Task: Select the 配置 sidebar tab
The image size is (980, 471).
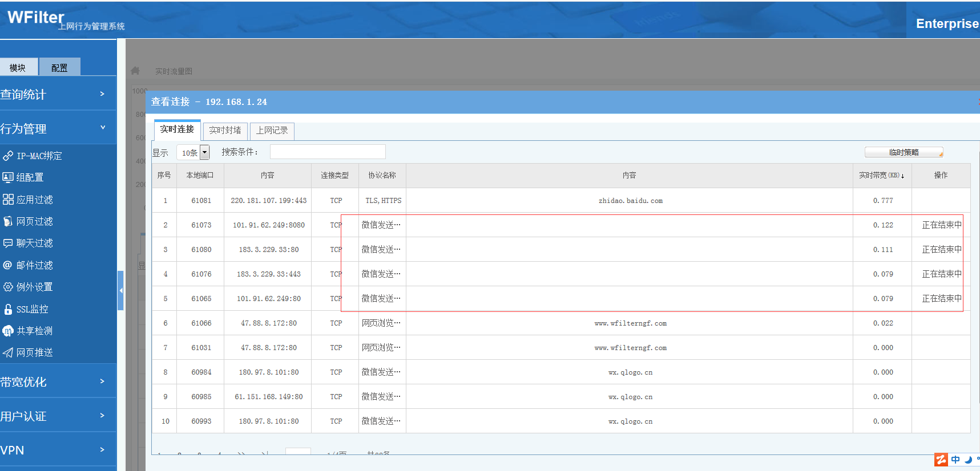Action: pyautogui.click(x=59, y=67)
